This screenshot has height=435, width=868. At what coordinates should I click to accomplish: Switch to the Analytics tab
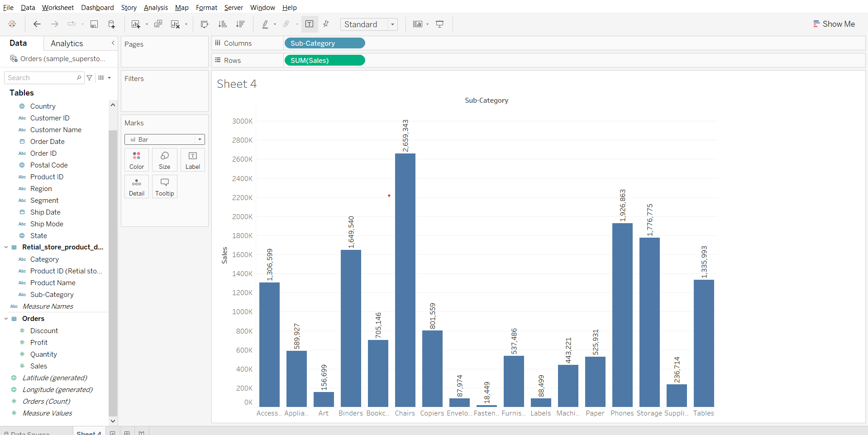[67, 43]
